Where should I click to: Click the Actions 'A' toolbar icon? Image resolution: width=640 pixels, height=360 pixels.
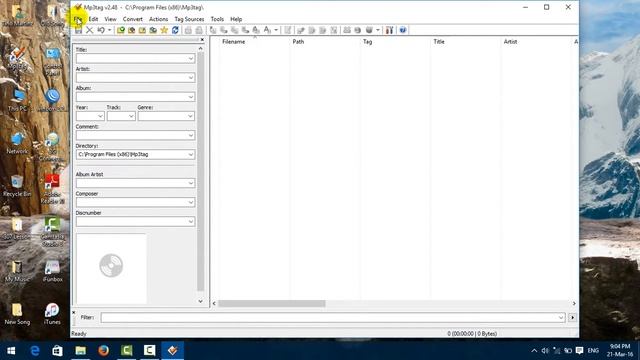[267, 30]
